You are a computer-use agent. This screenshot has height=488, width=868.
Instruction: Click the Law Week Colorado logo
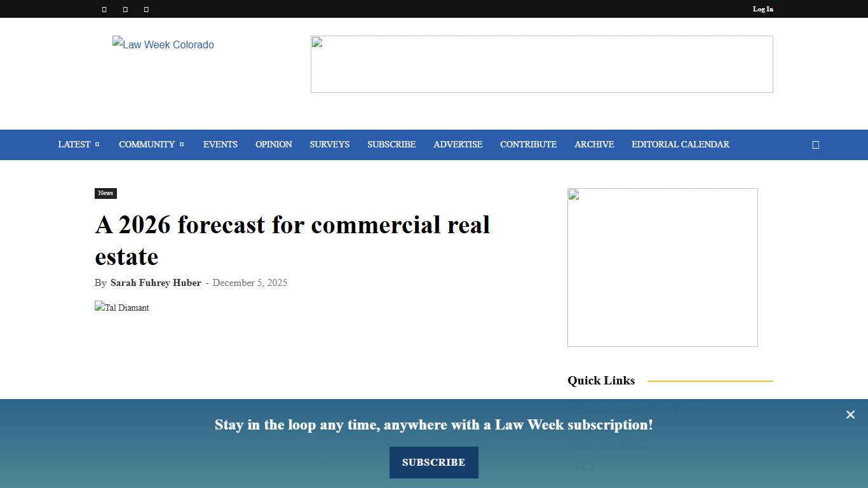pos(163,44)
